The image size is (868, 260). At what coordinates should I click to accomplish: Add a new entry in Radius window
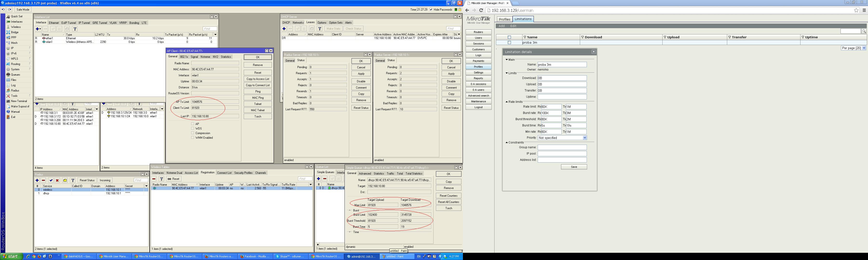tap(37, 180)
